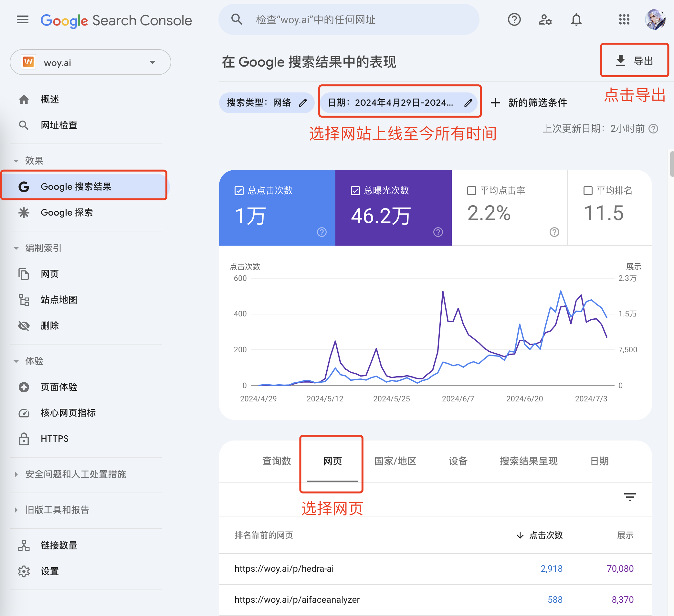
Task: Switch to the 国家/地区 tab
Action: pos(395,461)
